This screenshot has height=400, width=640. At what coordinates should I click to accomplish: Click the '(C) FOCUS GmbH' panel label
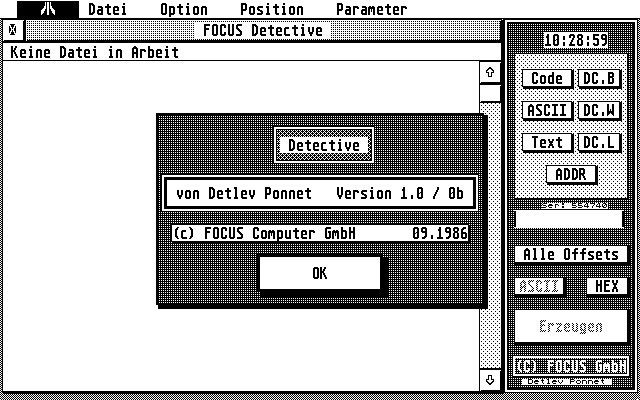click(x=571, y=366)
